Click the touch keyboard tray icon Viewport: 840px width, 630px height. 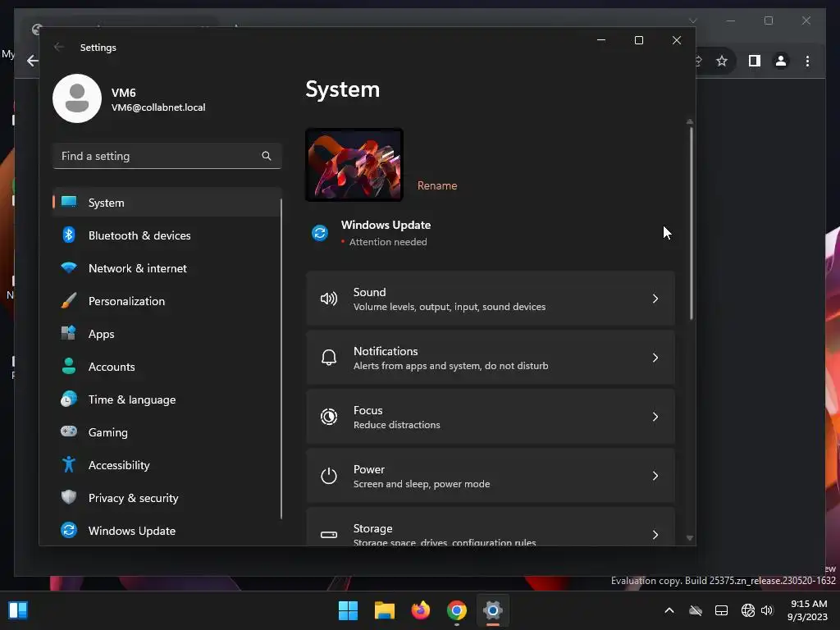pyautogui.click(x=722, y=610)
